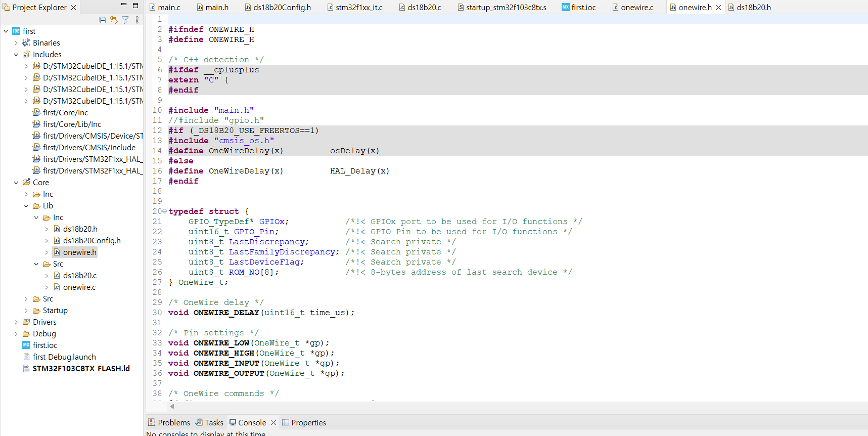Screen dimensions: 868x436
Task: Collapse the 'first' project node
Action: pos(6,31)
